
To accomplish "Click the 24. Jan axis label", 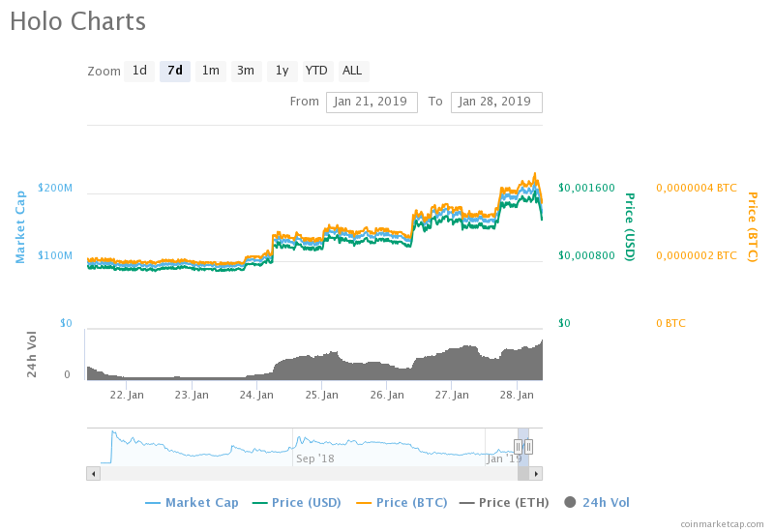I will pyautogui.click(x=256, y=396).
